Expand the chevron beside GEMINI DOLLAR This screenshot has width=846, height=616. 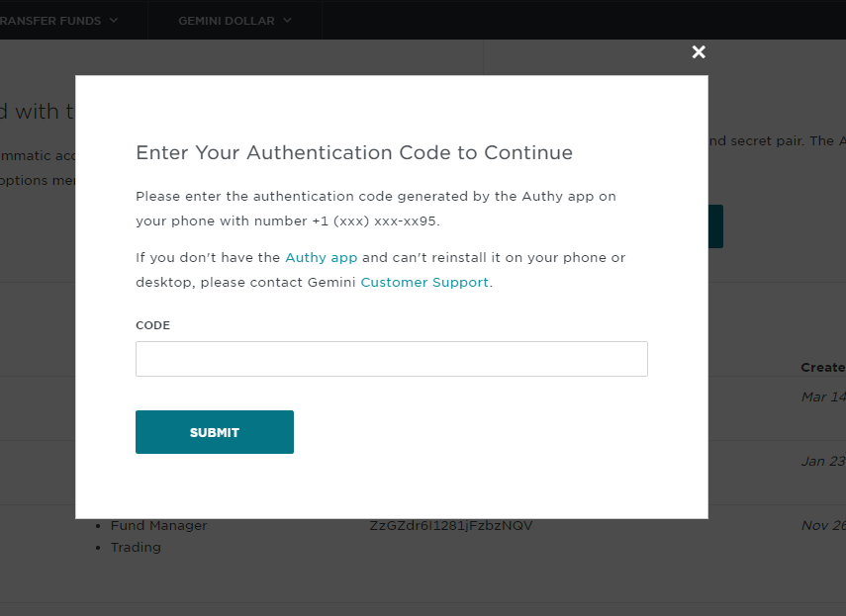tap(287, 20)
